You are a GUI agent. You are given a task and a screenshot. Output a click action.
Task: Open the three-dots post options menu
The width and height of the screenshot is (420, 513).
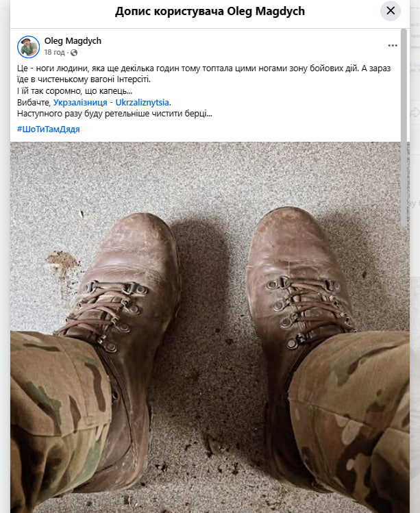point(393,45)
